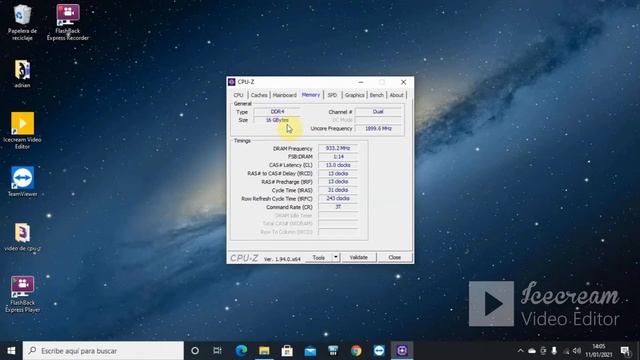This screenshot has height=360, width=640.
Task: Click the Type field showing DDR4
Action: point(277,111)
